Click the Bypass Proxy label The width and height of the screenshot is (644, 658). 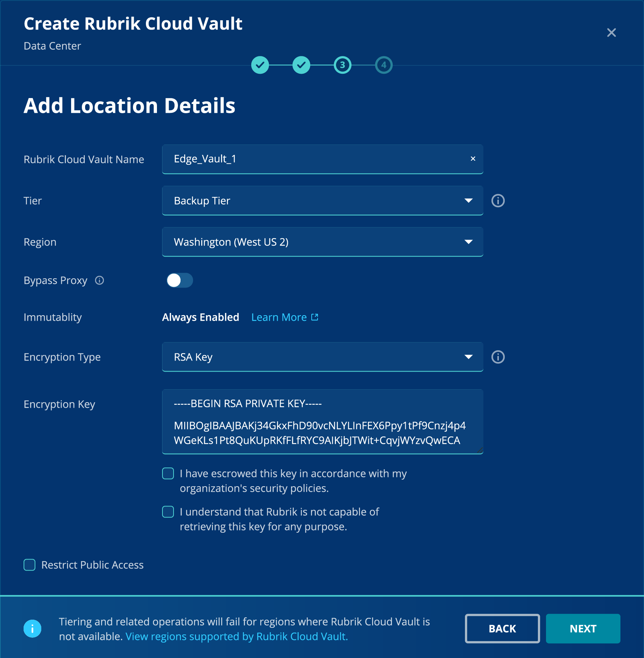(55, 281)
